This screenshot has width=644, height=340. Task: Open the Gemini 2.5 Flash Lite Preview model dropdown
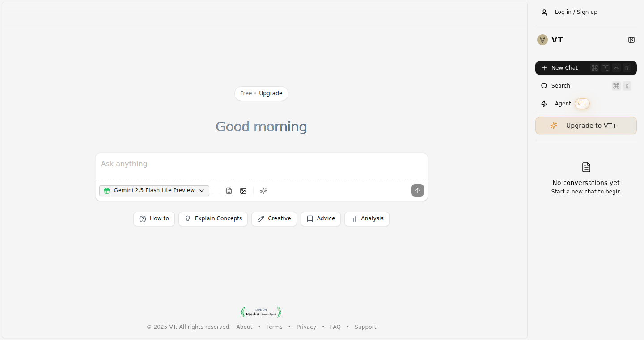[154, 191]
